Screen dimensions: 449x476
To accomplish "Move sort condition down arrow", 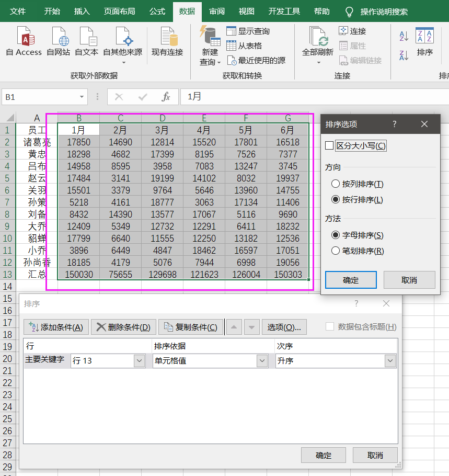I will (x=252, y=327).
